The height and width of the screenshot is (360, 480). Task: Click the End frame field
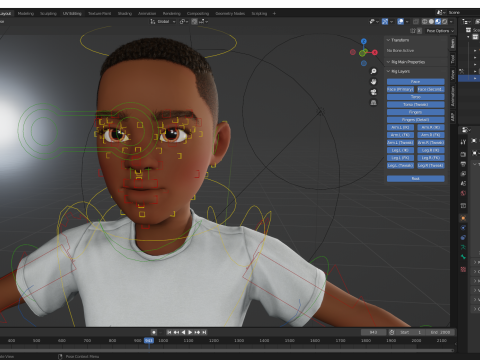tap(440, 332)
